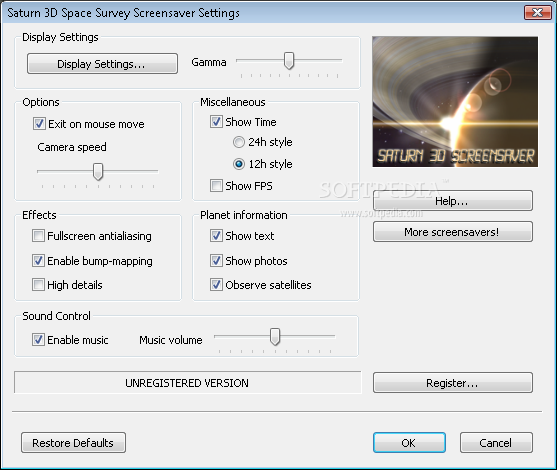The width and height of the screenshot is (557, 470).
Task: Click the Camera speed label
Action: [72, 147]
